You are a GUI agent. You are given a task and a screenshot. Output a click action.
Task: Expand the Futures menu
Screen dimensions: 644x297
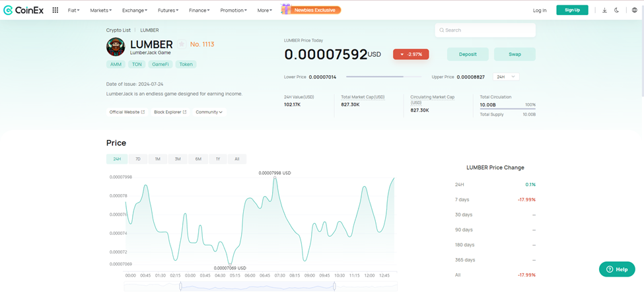click(168, 11)
